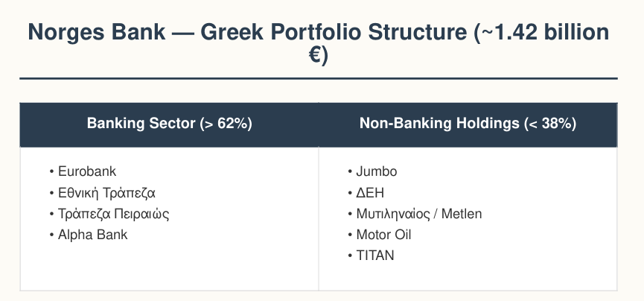Image resolution: width=644 pixels, height=301 pixels.
Task: Click the horizontal divider under the title
Action: pyautogui.click(x=319, y=78)
